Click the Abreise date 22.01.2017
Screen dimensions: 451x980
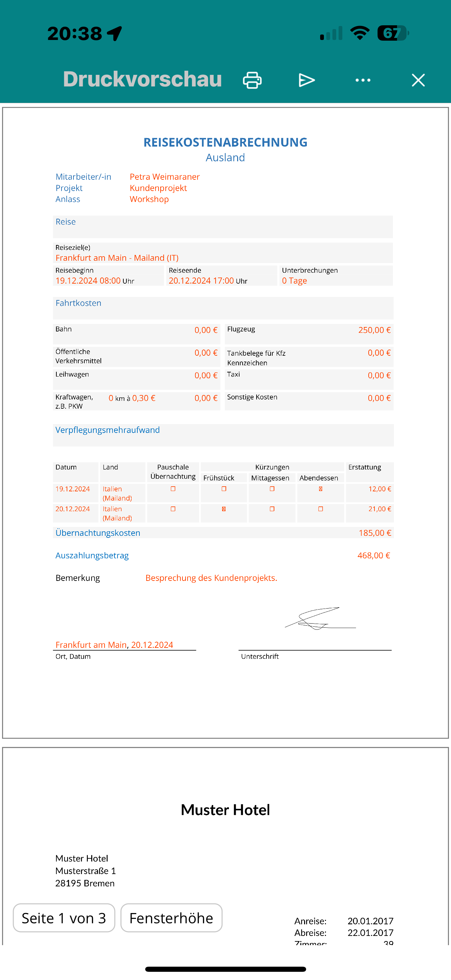pos(370,933)
